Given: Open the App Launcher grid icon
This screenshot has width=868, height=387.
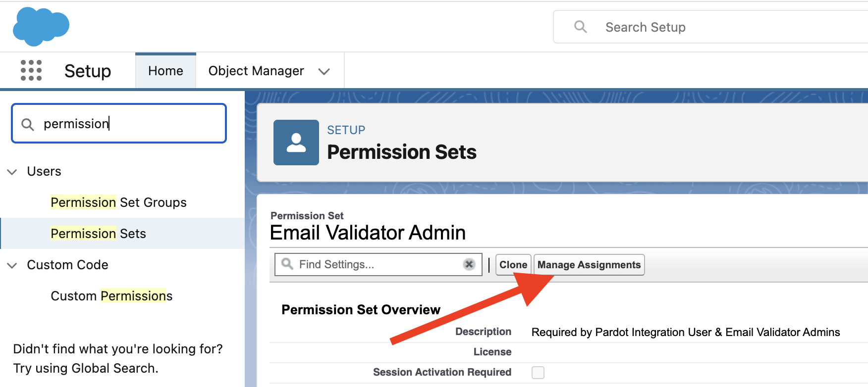Looking at the screenshot, I should click(31, 70).
